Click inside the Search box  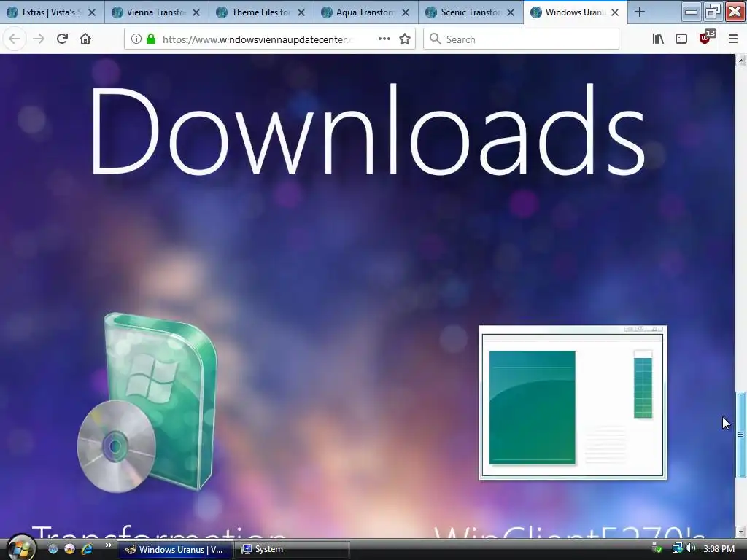click(521, 39)
